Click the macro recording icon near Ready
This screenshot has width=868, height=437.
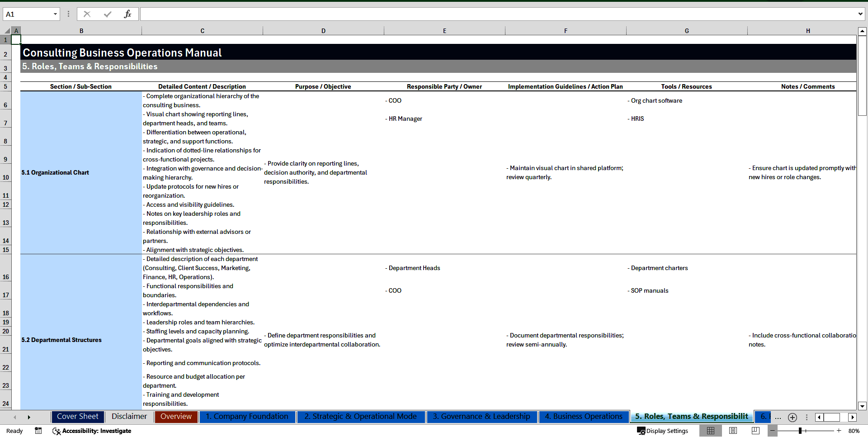click(x=38, y=431)
